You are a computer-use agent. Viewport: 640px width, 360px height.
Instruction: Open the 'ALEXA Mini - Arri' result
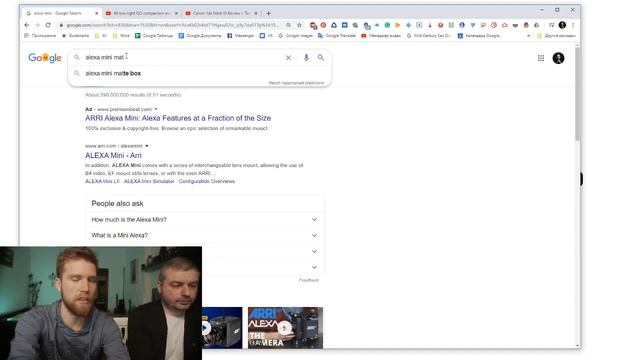point(113,156)
